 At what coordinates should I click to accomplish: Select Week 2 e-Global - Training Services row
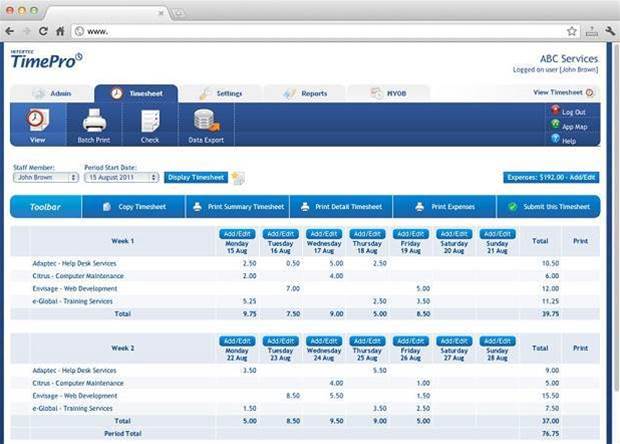[x=305, y=408]
